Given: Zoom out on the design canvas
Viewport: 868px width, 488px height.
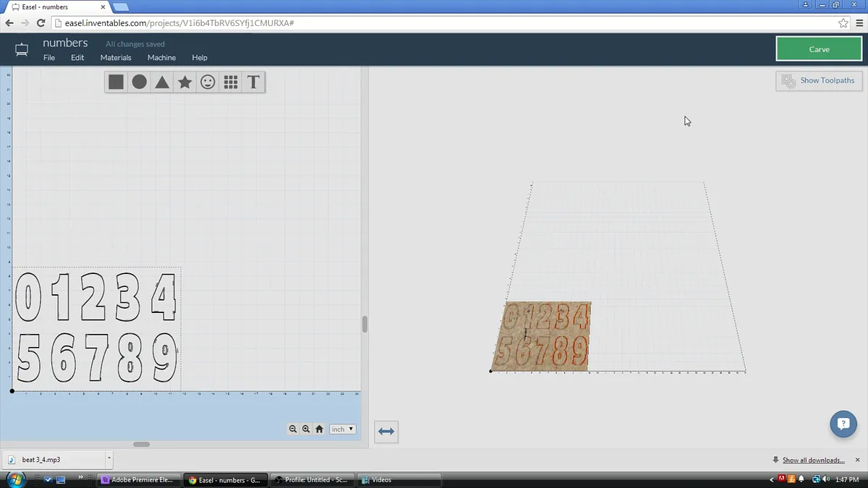Looking at the screenshot, I should coord(293,429).
